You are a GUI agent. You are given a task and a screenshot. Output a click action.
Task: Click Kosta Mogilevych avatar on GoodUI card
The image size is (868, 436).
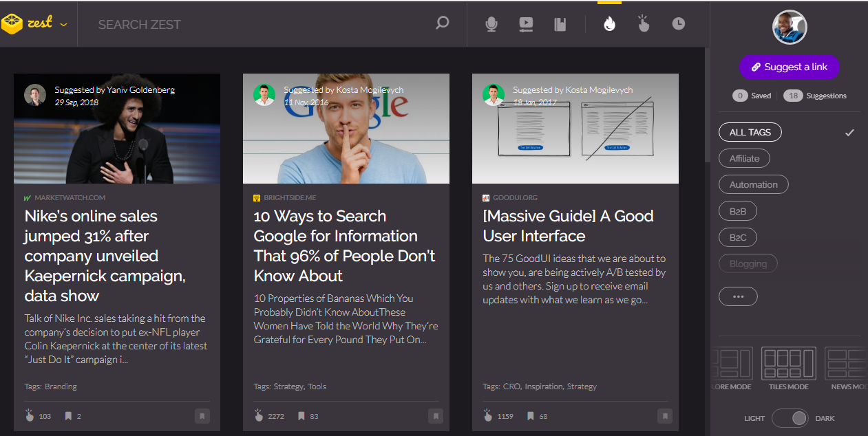click(494, 95)
